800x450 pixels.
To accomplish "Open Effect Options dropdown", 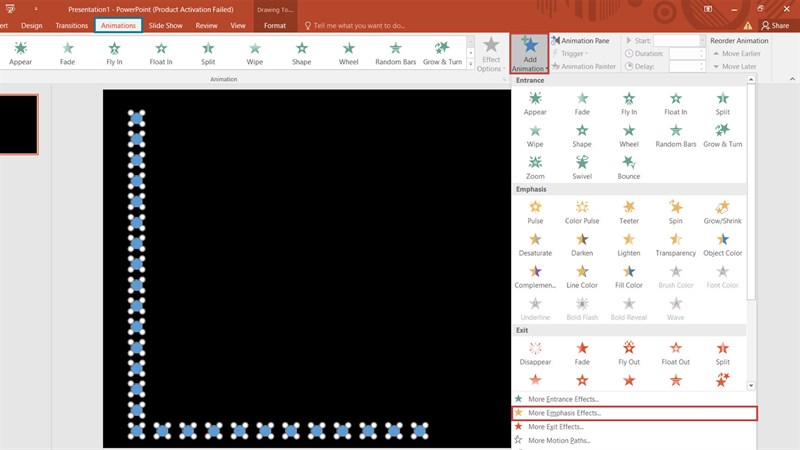I will [x=491, y=54].
